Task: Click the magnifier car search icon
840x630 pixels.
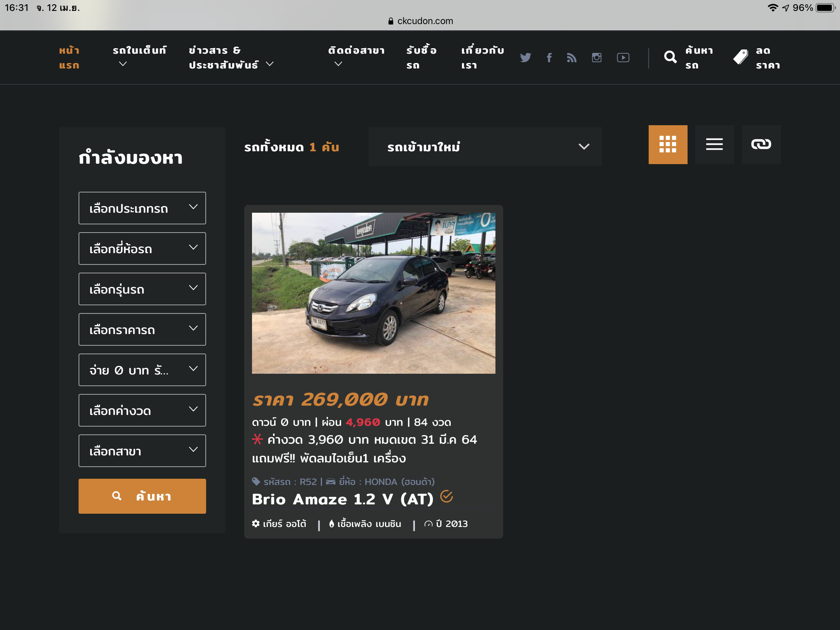Action: (670, 58)
